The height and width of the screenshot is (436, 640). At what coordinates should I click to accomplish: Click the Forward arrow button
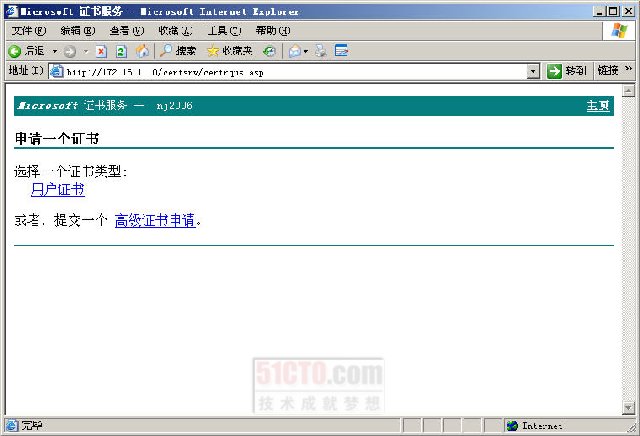pyautogui.click(x=69, y=51)
